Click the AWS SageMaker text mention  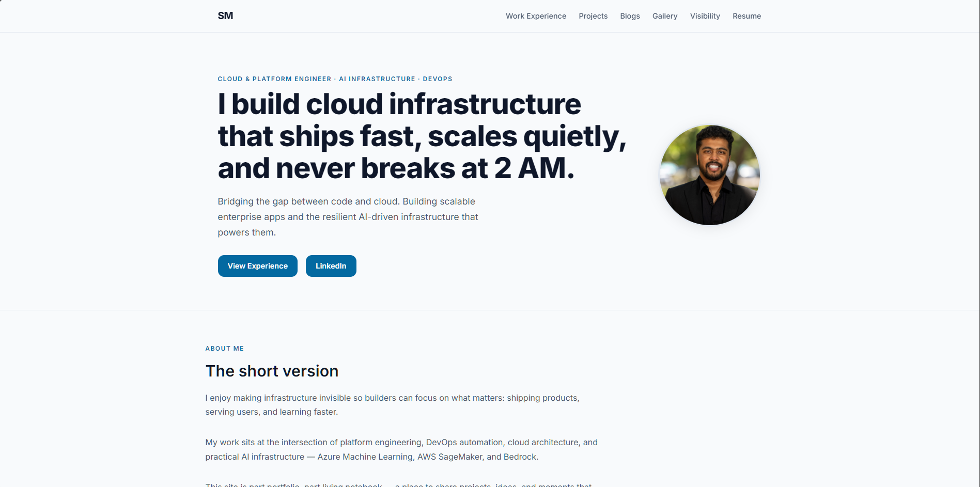450,457
